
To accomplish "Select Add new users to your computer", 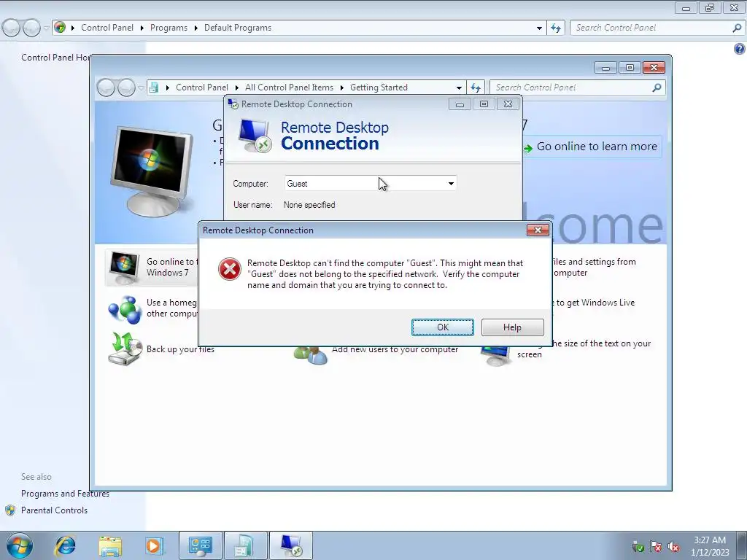I will click(x=395, y=349).
